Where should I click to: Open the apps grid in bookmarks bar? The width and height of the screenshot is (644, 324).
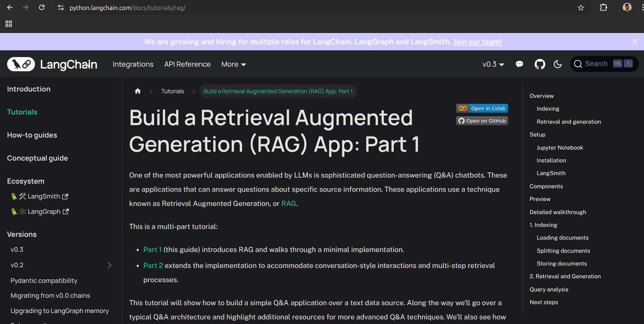tap(9, 24)
